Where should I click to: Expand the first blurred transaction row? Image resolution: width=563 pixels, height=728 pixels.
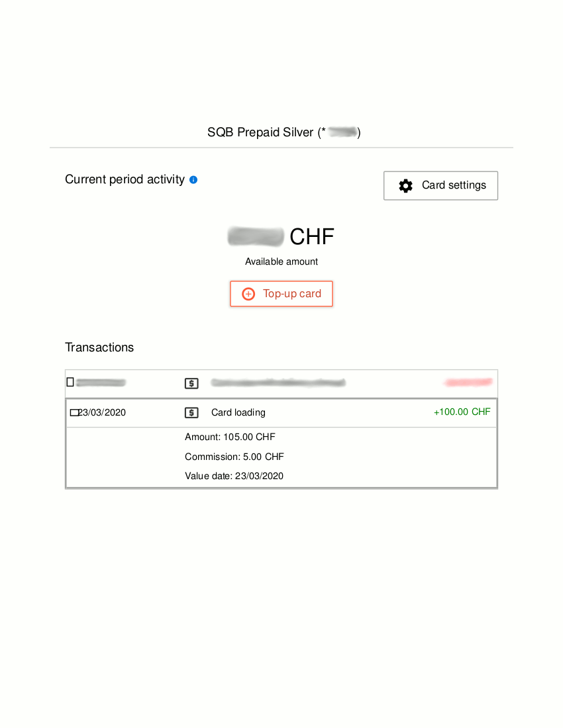(x=70, y=382)
